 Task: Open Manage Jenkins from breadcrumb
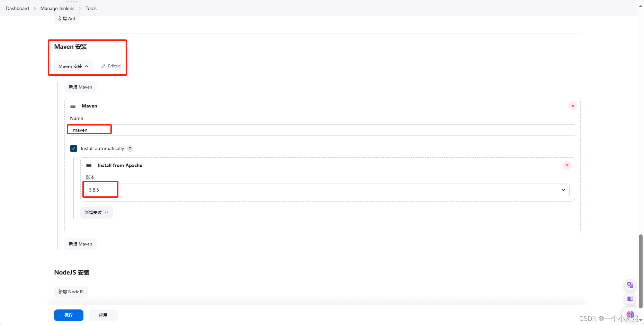[x=57, y=8]
